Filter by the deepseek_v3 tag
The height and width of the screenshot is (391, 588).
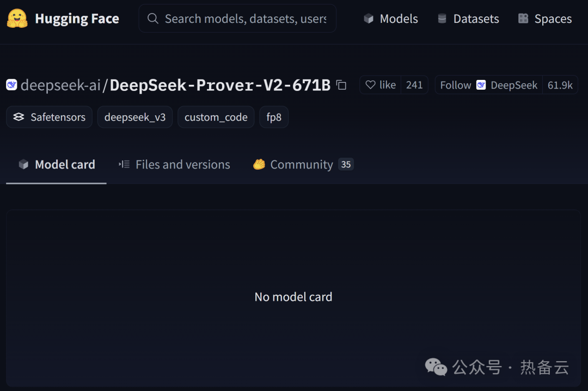coord(135,117)
